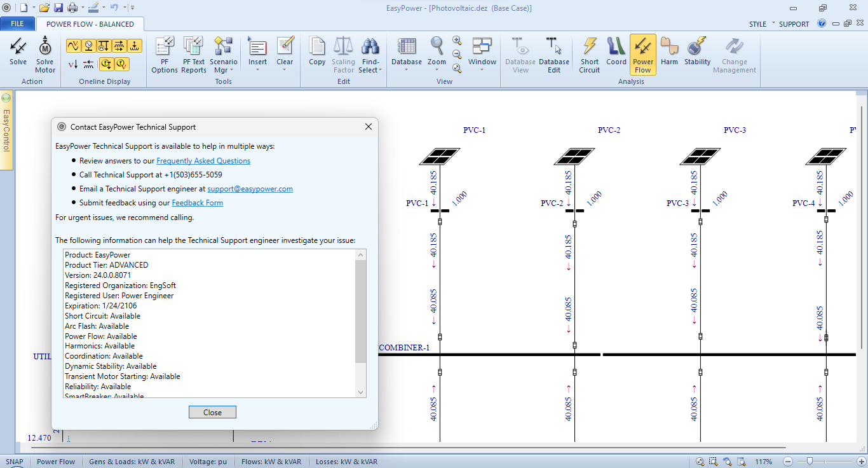The image size is (868, 468).
Task: Decrease zoom with status bar minus button
Action: coord(788,462)
